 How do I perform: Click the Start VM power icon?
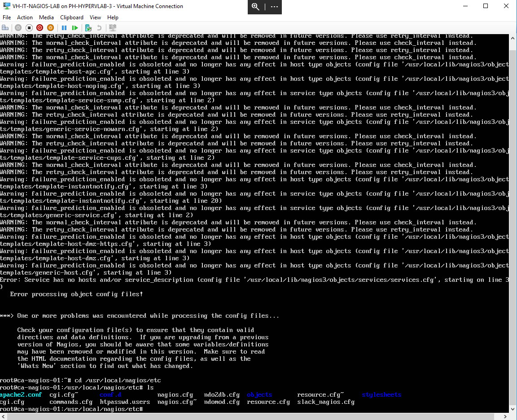[x=18, y=28]
